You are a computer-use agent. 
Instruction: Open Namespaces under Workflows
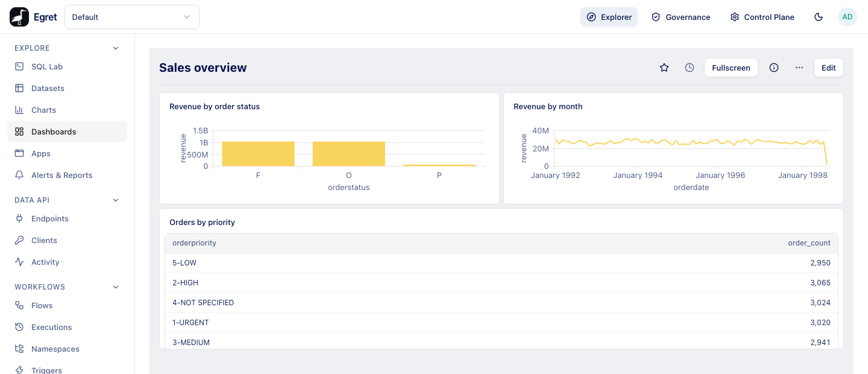click(x=67, y=349)
